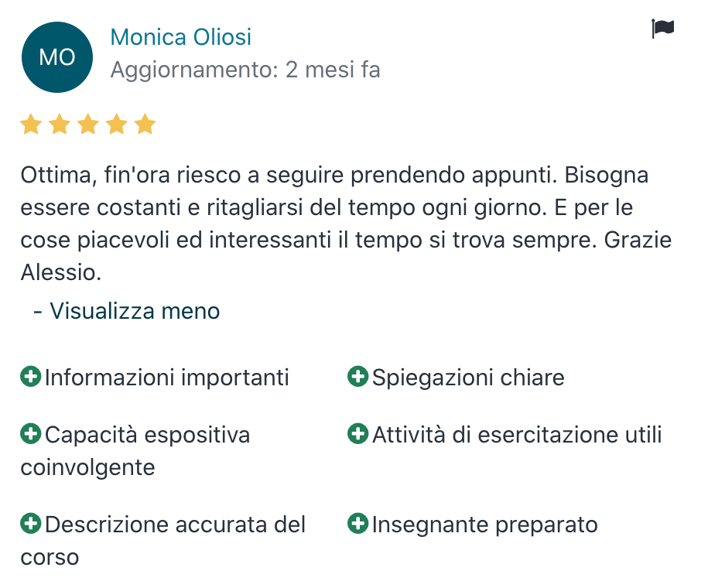The image size is (708, 588).
Task: Click the plus icon beside Capacità espositiva
Action: click(x=31, y=434)
